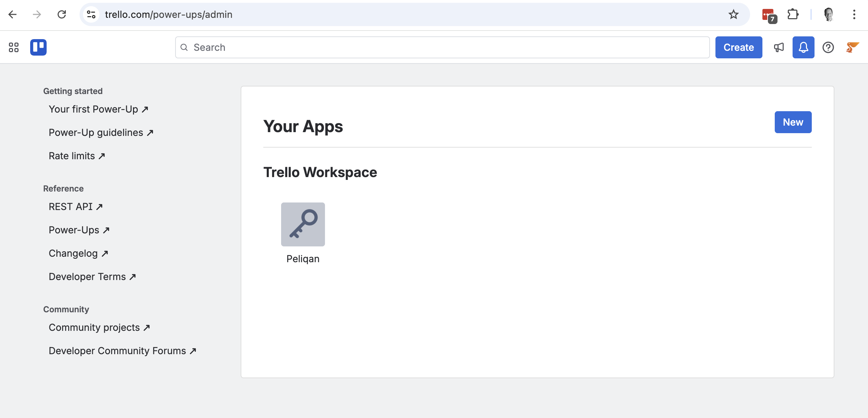Click the Getting started section label
The image size is (868, 418).
coord(73,91)
